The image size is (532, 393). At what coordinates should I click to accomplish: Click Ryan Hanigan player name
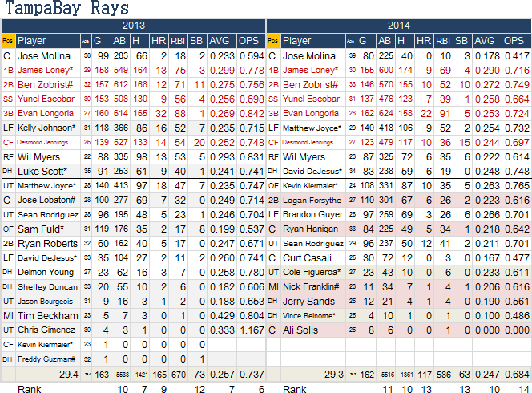[x=310, y=229]
